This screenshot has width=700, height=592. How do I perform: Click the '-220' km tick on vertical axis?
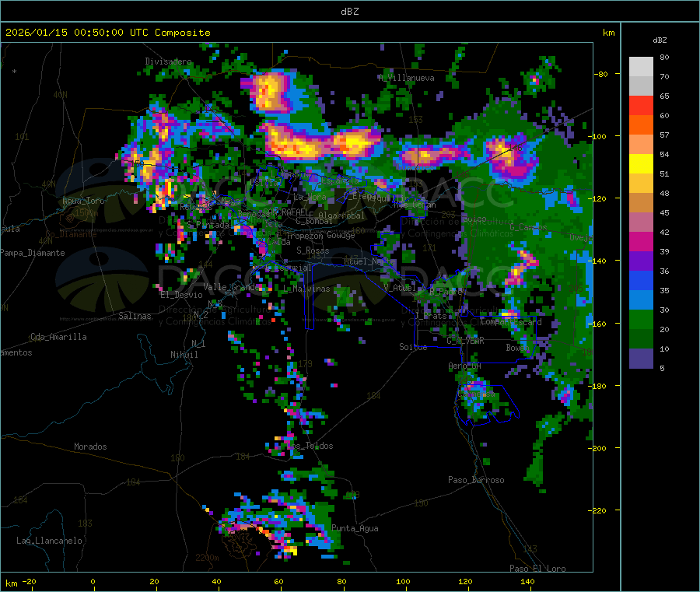pos(597,511)
